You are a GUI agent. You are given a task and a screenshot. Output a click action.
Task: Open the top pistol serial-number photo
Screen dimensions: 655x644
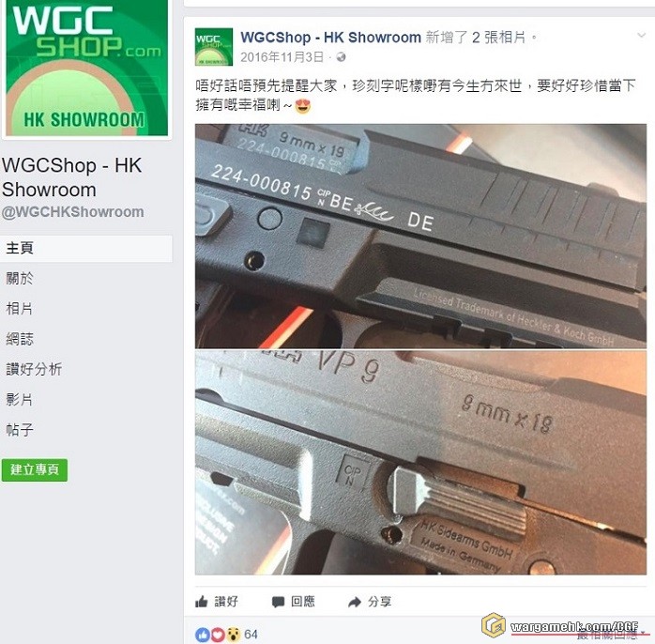point(420,237)
